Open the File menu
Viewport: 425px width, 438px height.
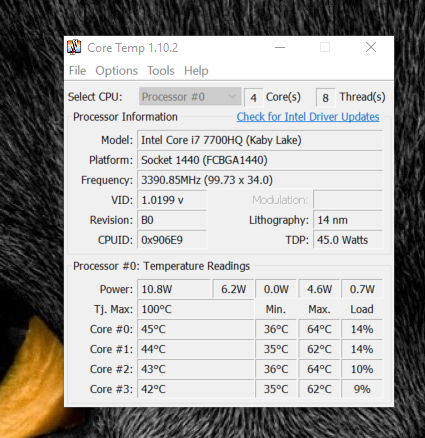click(x=77, y=71)
